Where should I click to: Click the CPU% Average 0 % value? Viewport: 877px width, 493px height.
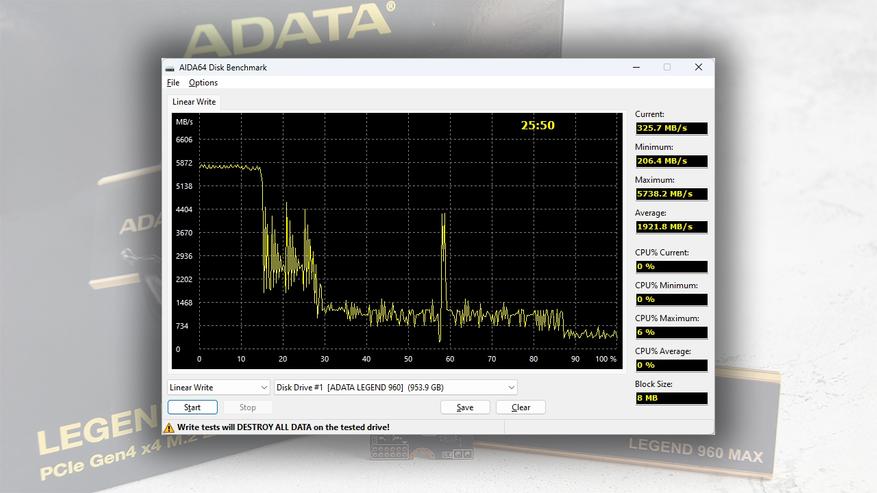pyautogui.click(x=671, y=365)
